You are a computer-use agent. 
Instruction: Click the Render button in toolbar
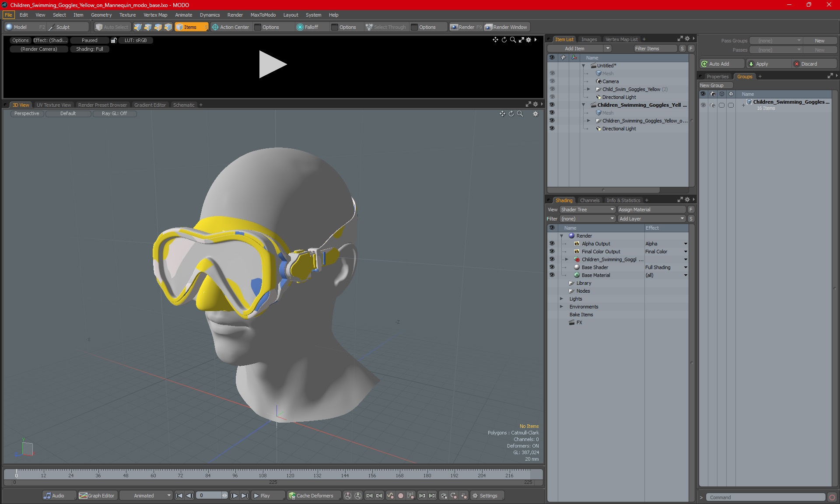click(467, 26)
